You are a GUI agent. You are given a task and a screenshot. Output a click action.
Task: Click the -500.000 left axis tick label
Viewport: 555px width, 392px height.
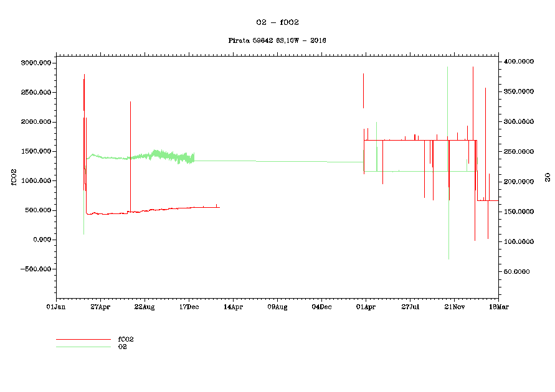click(34, 269)
